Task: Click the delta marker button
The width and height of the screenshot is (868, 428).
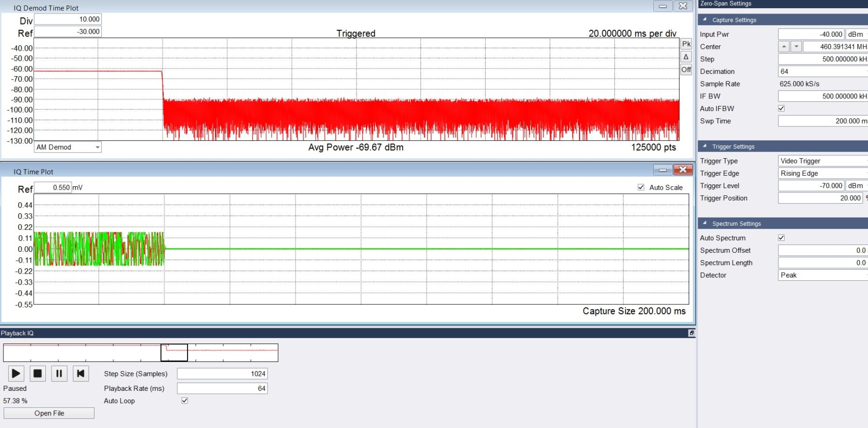Action: (x=686, y=57)
